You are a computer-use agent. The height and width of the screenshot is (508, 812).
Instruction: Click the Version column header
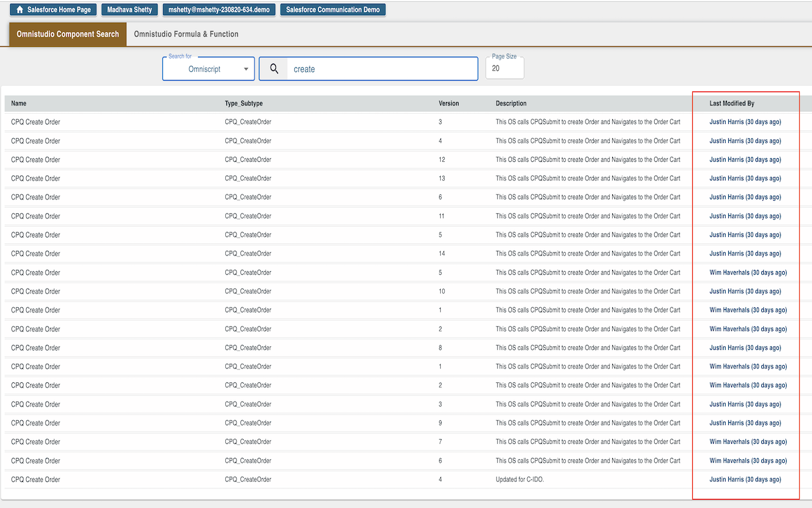pos(449,104)
